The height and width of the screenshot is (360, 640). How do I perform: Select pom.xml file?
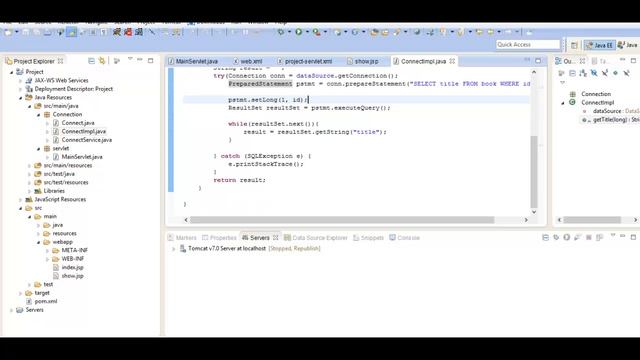(x=42, y=301)
